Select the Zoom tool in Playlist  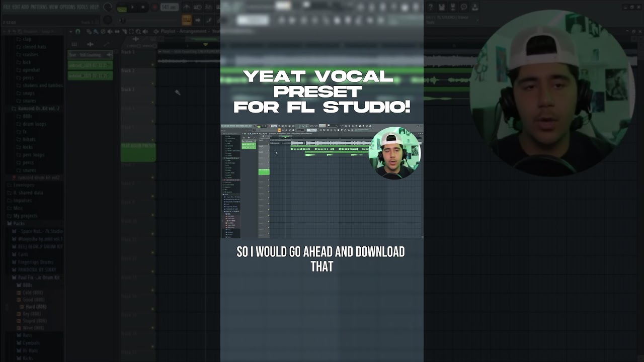coord(138,32)
